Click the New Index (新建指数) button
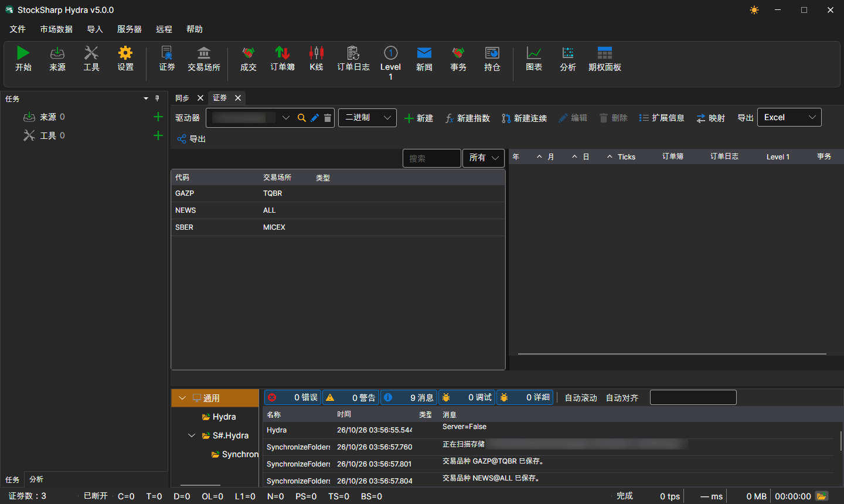This screenshot has width=844, height=504. [x=467, y=118]
